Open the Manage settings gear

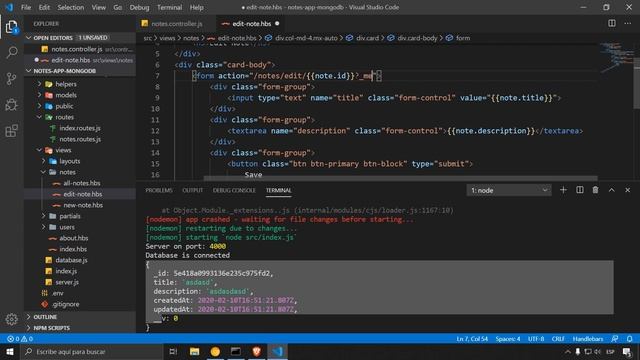pyautogui.click(x=11, y=319)
